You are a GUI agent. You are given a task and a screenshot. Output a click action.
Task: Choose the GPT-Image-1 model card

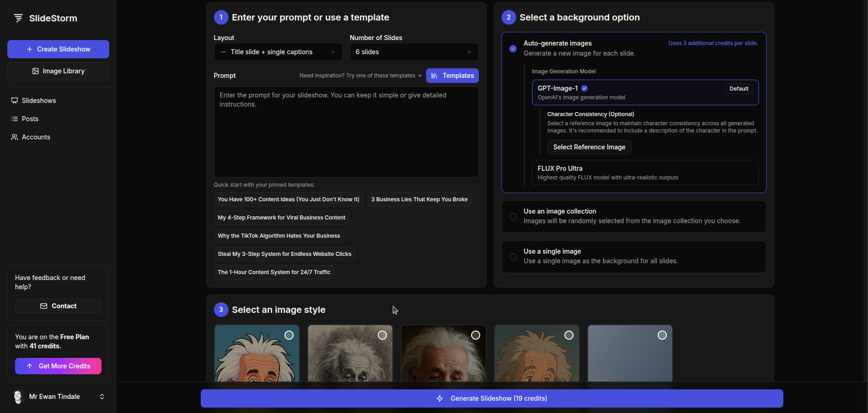pos(645,92)
